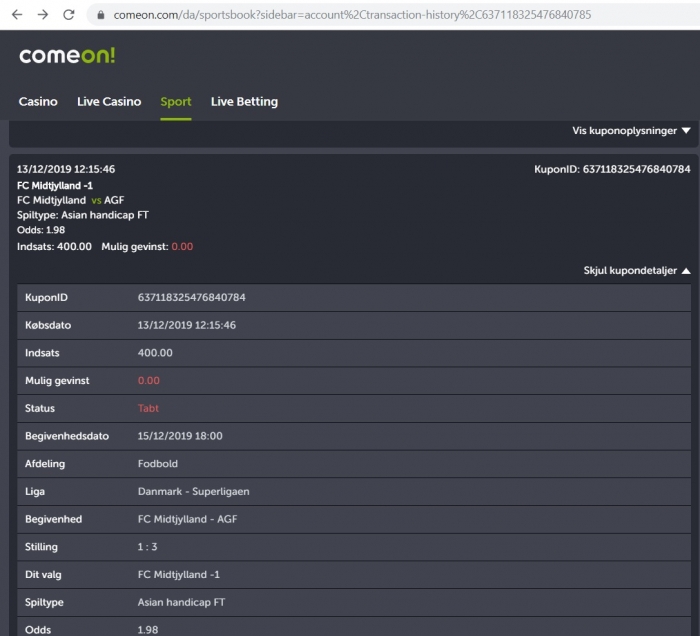Click the Indsats: 400.00 summary value
The image size is (700, 636).
[x=54, y=246]
